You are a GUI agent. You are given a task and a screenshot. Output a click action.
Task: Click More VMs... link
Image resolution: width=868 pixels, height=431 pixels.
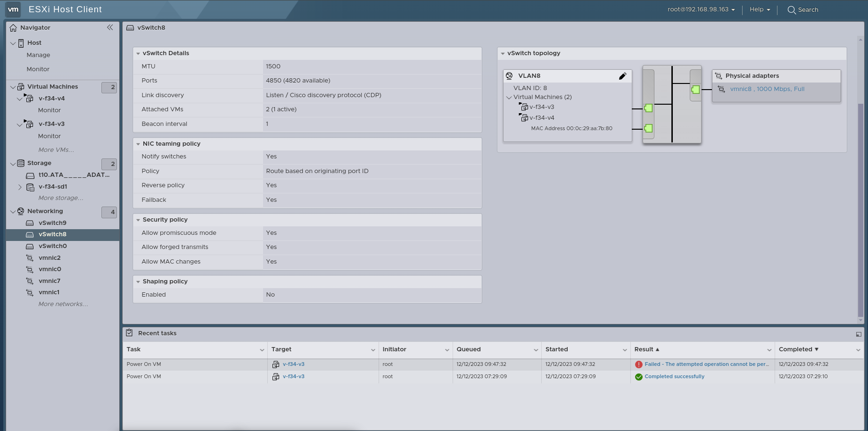pyautogui.click(x=56, y=150)
